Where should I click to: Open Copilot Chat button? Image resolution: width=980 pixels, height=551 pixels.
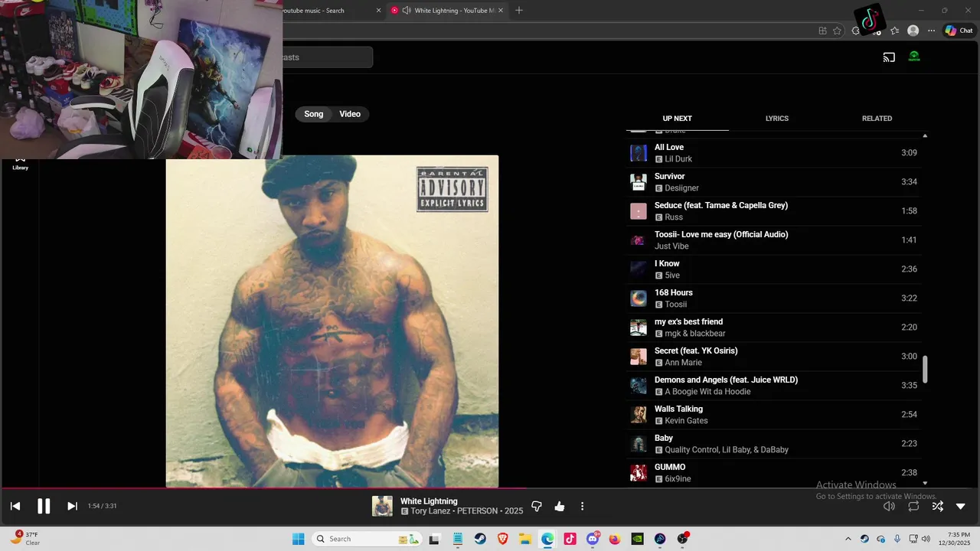coord(959,31)
